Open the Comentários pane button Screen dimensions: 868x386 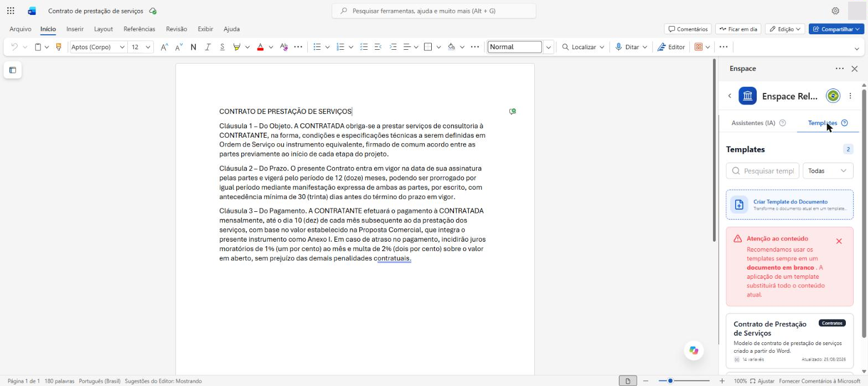pos(688,29)
